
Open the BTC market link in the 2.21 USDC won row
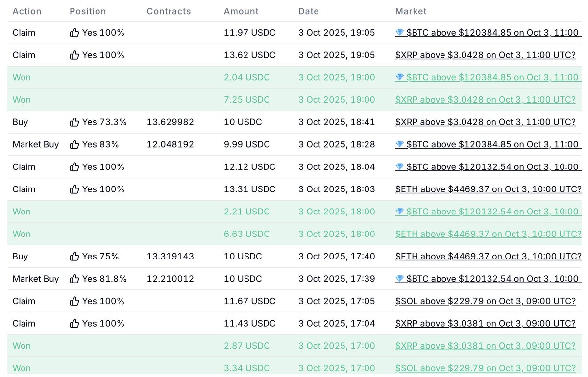click(x=488, y=212)
